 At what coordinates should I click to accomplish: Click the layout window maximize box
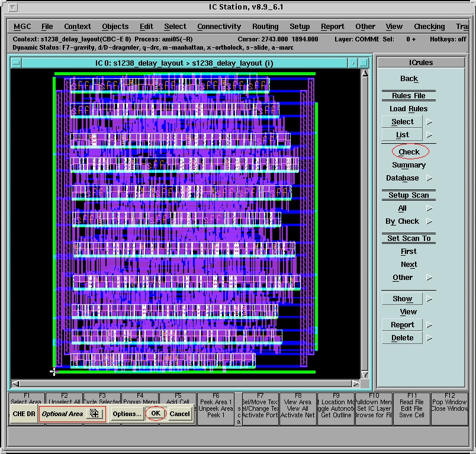tap(364, 63)
